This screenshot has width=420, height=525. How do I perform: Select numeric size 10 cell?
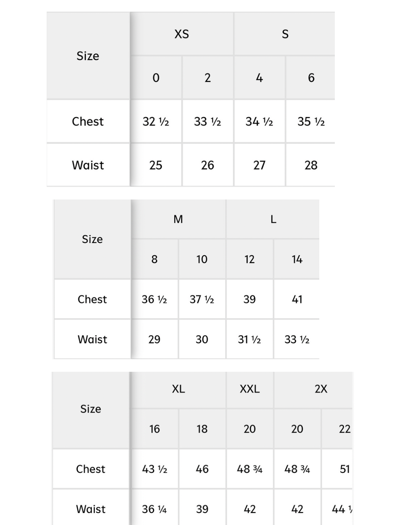pos(202,259)
